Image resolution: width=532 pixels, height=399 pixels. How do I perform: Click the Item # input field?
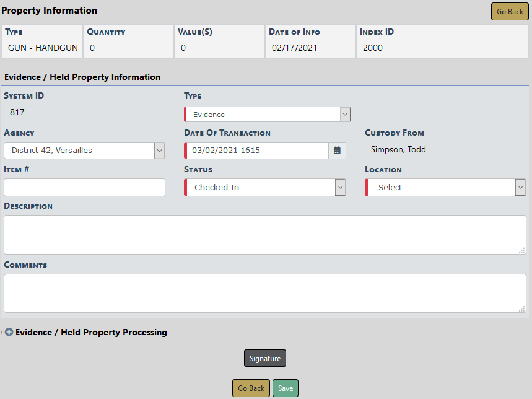[x=84, y=187]
